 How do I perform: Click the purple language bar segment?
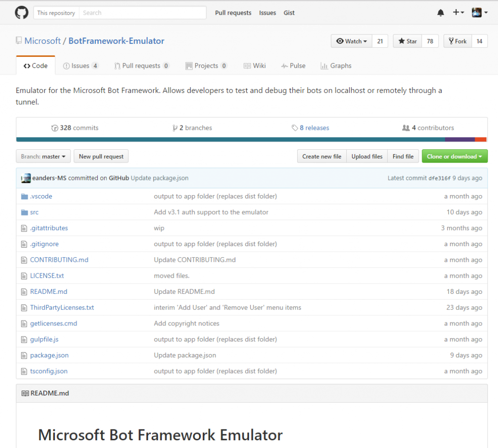coord(460,140)
